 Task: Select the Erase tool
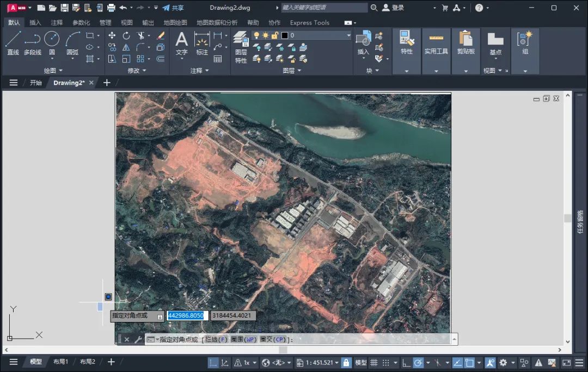(x=161, y=35)
